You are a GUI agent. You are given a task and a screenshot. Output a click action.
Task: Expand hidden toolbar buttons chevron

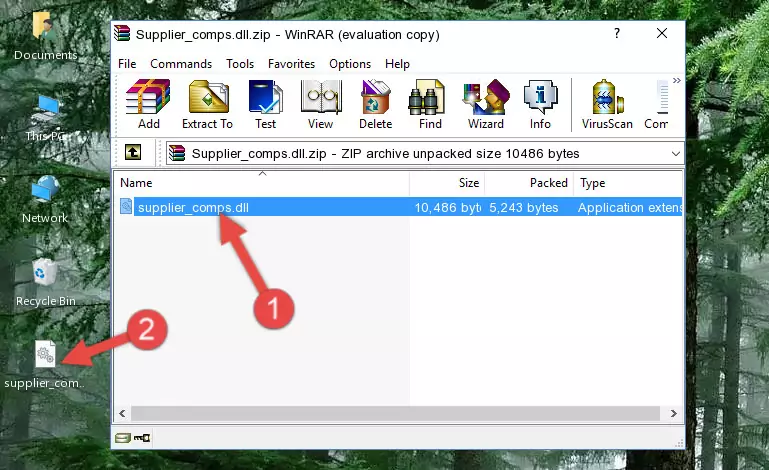(677, 80)
